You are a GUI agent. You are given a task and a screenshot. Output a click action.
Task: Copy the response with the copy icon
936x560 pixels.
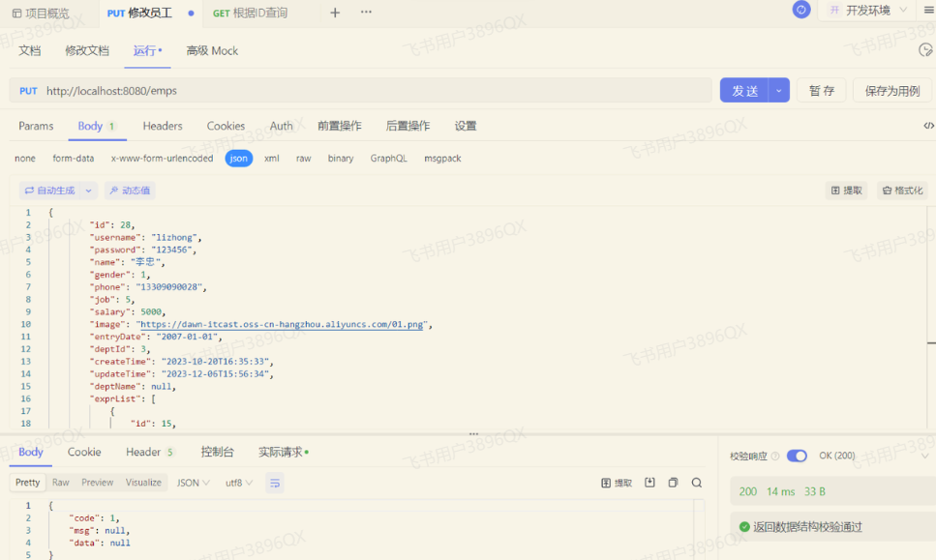(x=674, y=483)
